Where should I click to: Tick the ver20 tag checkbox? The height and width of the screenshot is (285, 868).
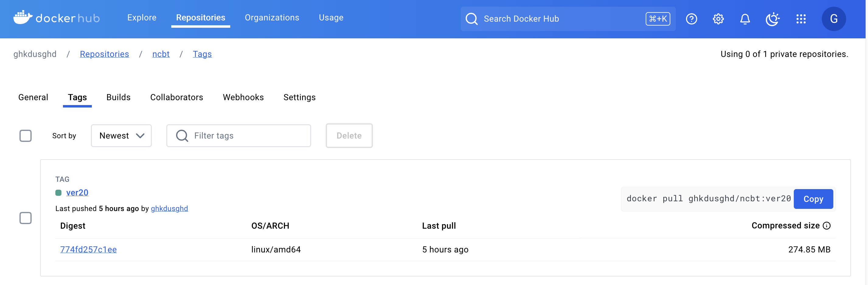(x=26, y=218)
